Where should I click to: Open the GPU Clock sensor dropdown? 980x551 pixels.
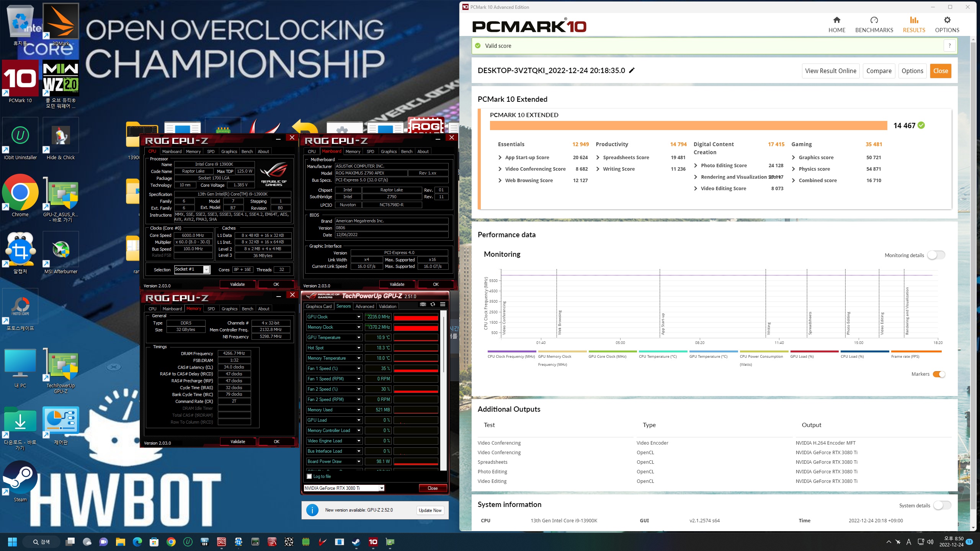point(359,317)
